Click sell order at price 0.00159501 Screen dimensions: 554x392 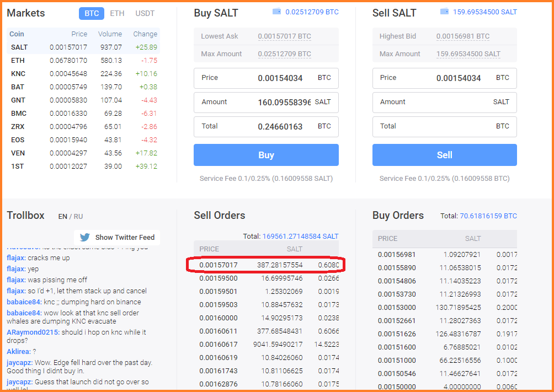point(266,291)
